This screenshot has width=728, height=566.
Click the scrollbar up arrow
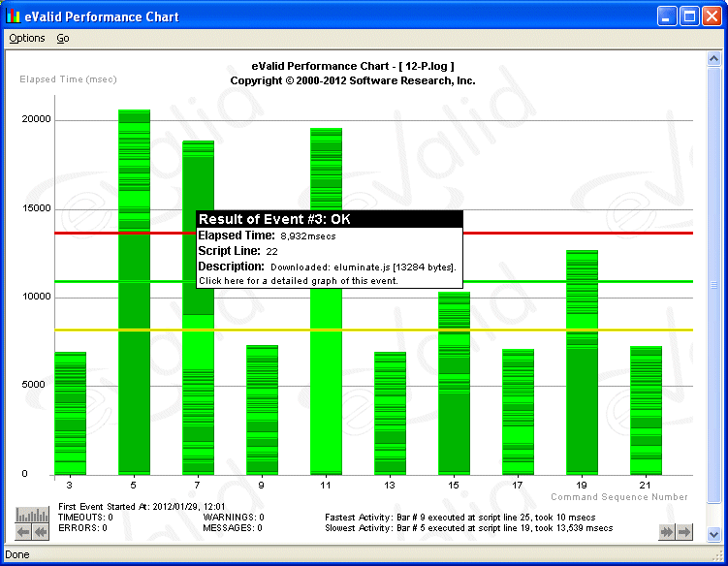pyautogui.click(x=713, y=58)
